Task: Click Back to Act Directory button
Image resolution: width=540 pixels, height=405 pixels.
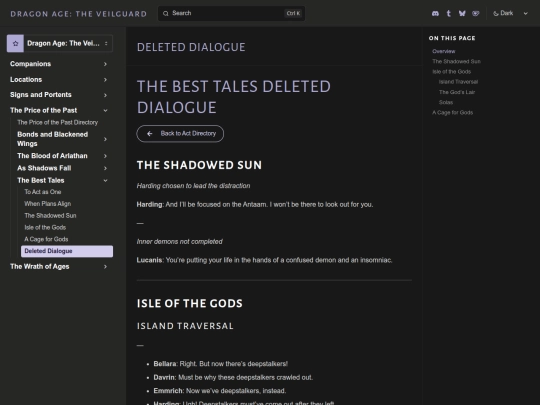Action: coord(180,134)
